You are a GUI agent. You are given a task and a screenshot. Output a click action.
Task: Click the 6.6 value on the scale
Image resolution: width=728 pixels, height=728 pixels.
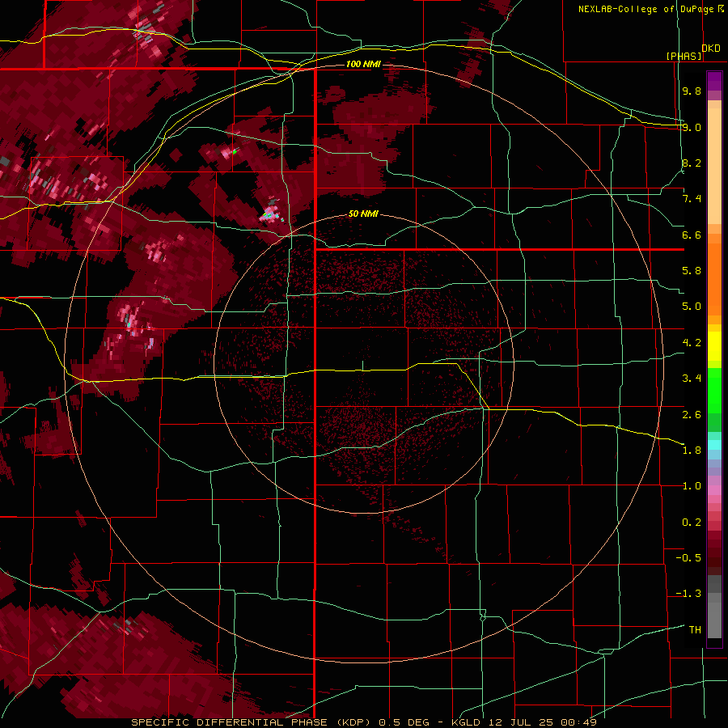692,235
